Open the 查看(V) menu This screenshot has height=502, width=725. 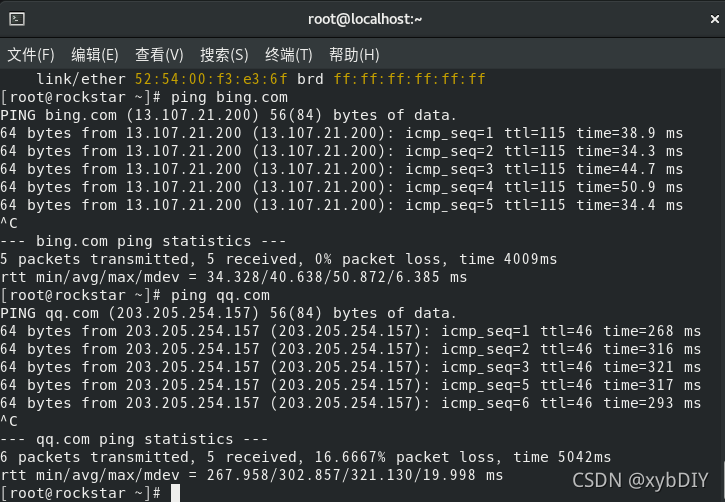pos(159,54)
